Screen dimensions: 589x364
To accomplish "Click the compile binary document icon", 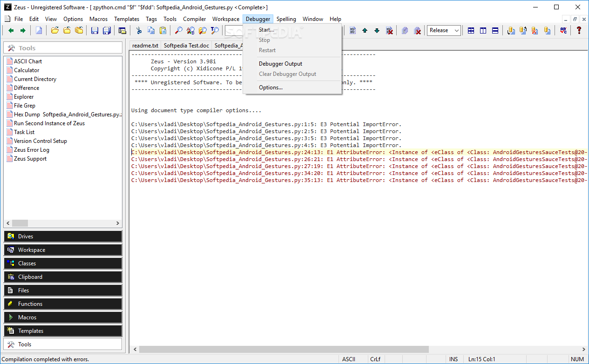I will [x=352, y=30].
